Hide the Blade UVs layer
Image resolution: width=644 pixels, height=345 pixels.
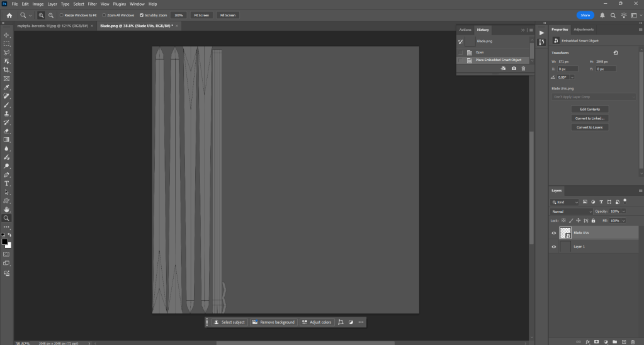pyautogui.click(x=554, y=233)
